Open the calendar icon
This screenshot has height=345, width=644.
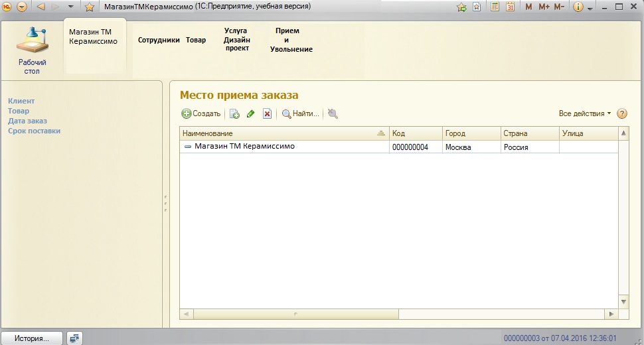click(x=510, y=7)
